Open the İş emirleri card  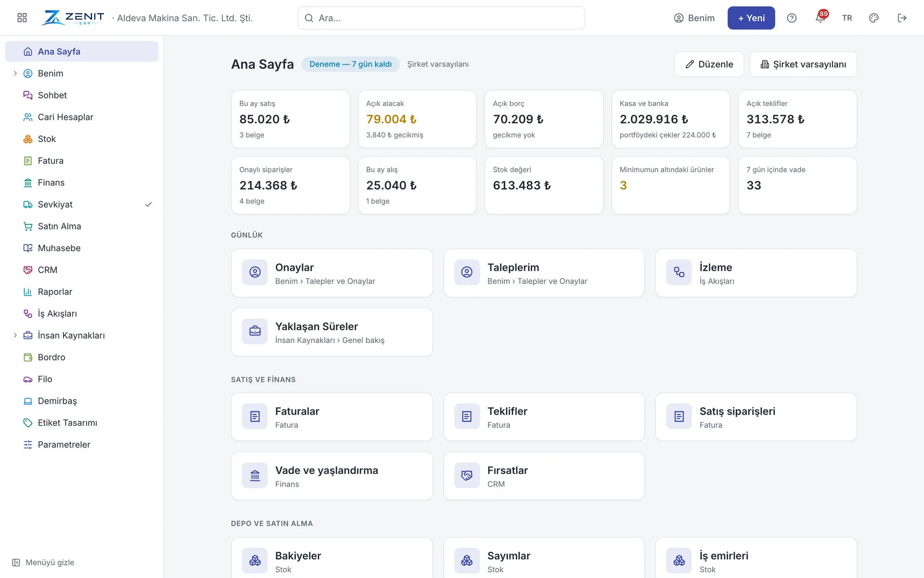pos(756,559)
